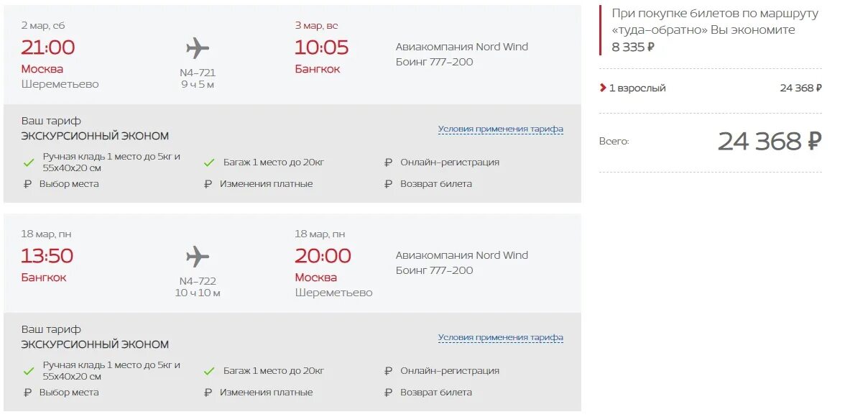Click the ruble icon beside return Изменения платные
The width and height of the screenshot is (868, 417).
[x=208, y=393]
